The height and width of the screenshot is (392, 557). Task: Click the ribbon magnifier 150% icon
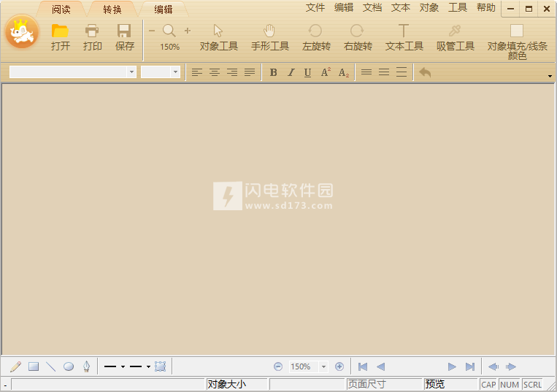tap(169, 37)
